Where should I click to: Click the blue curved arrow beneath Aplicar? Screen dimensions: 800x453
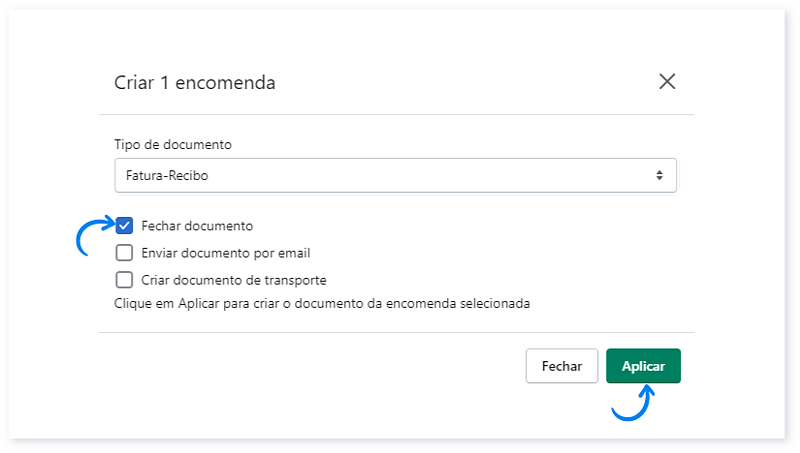coord(633,403)
